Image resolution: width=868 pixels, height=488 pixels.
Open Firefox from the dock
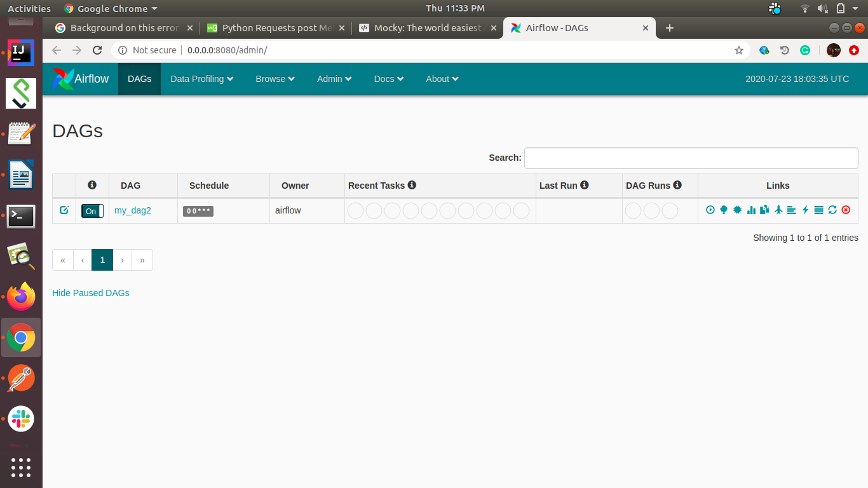point(21,297)
